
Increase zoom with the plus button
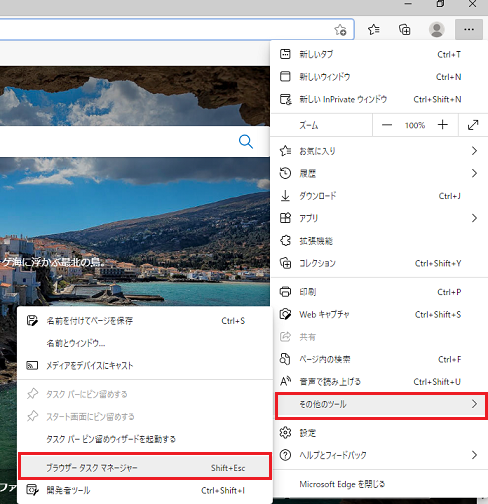[443, 125]
